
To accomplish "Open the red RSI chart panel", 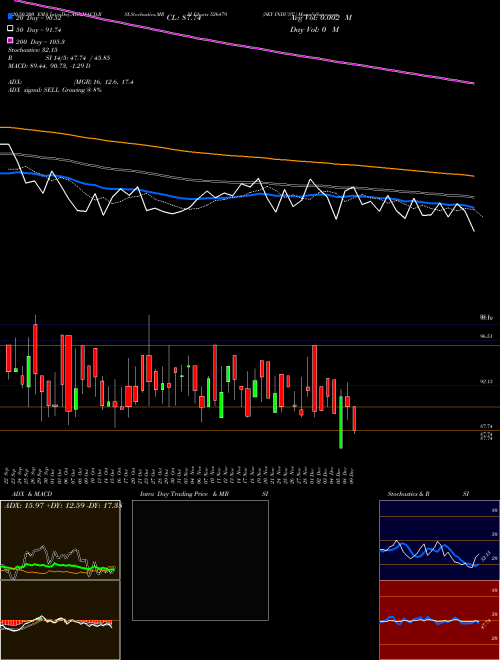I will point(439,620).
